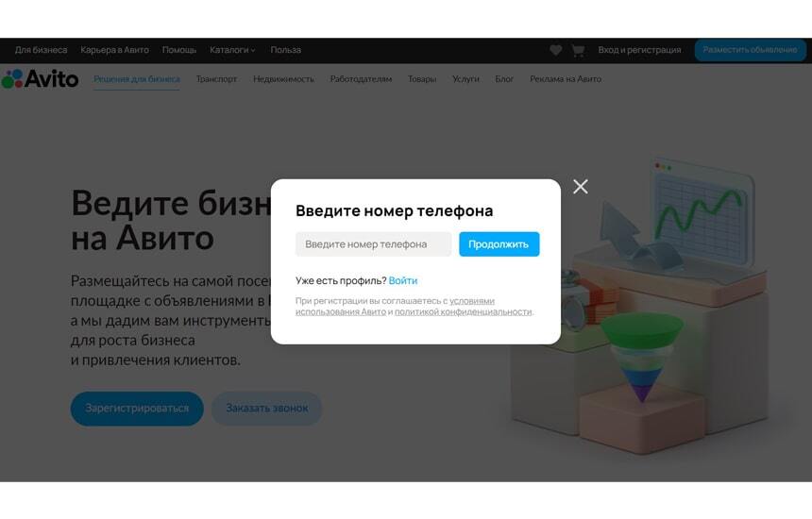The height and width of the screenshot is (519, 812).
Task: Open favorites via the heart icon
Action: click(556, 50)
